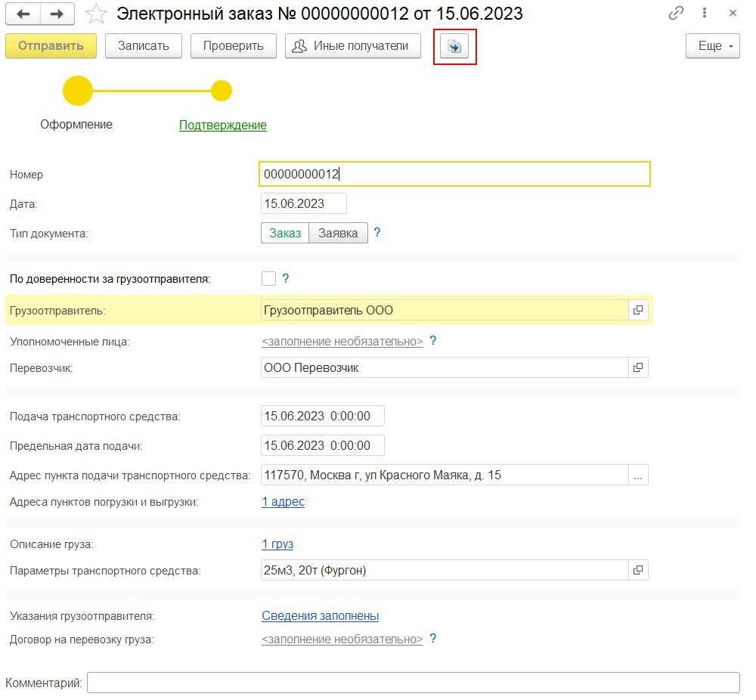Viewport: 756px width, 700px height.
Task: Click the forward navigation arrow
Action: click(57, 14)
